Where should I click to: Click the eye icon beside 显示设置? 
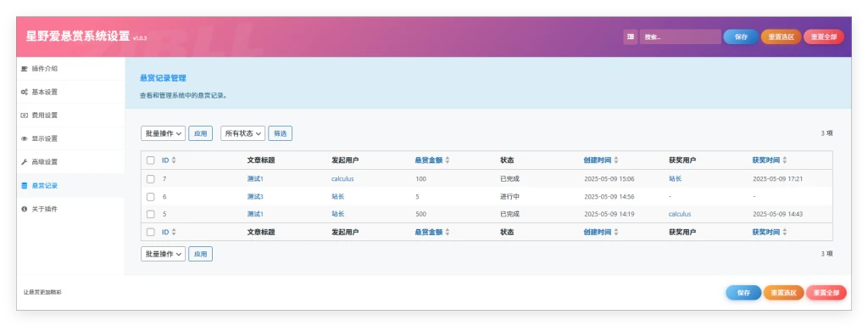pos(24,138)
